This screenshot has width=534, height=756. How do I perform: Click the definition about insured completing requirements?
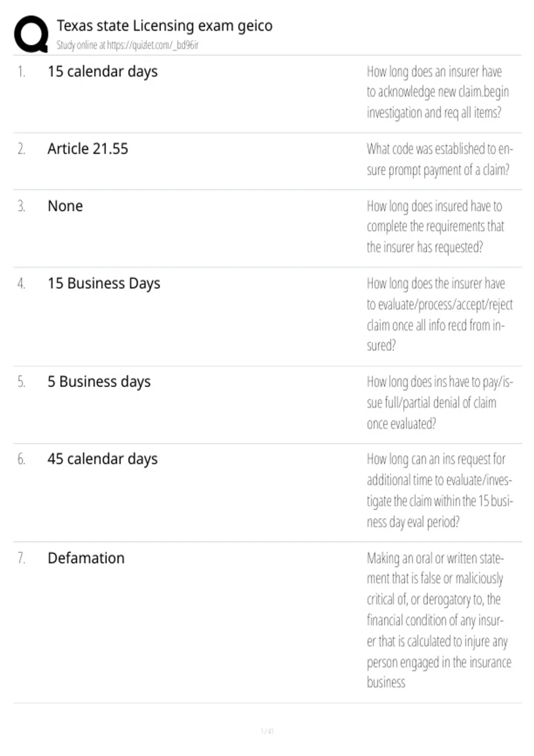[435, 226]
